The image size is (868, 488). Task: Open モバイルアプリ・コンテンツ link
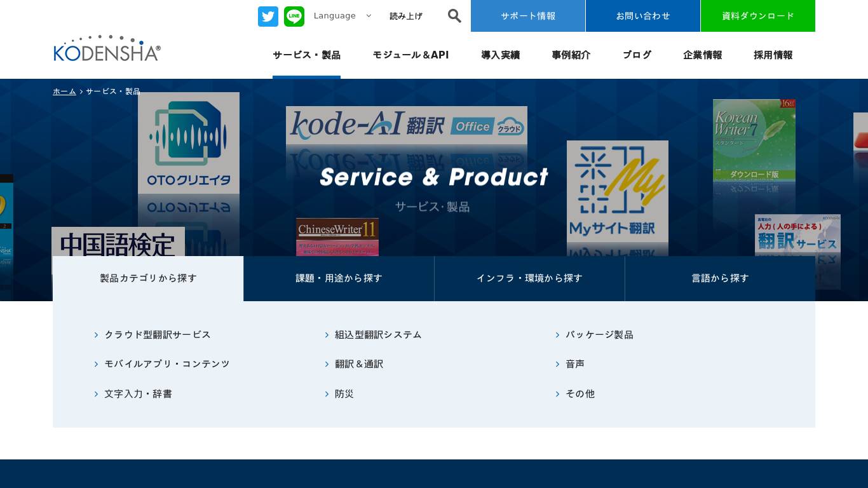[x=167, y=364]
